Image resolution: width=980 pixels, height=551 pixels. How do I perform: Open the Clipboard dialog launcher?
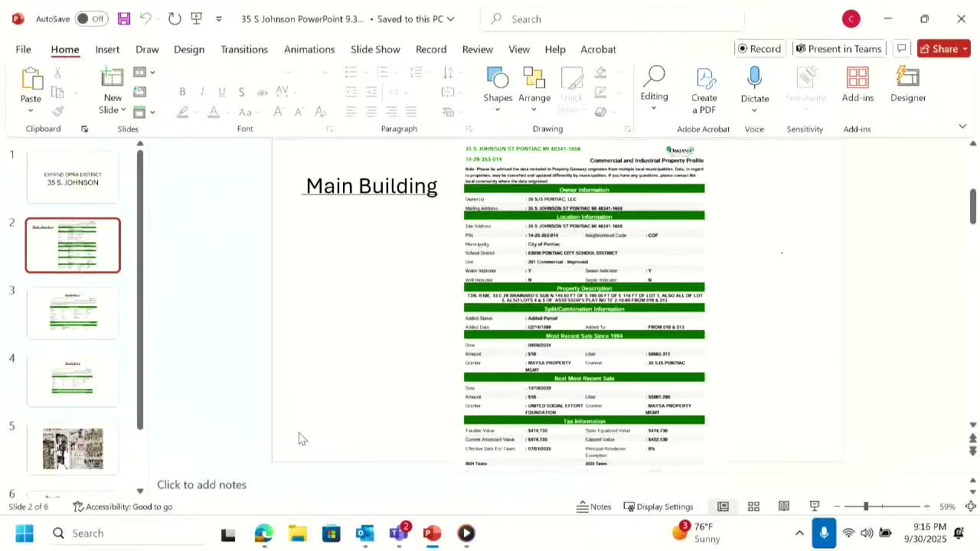[x=84, y=129]
